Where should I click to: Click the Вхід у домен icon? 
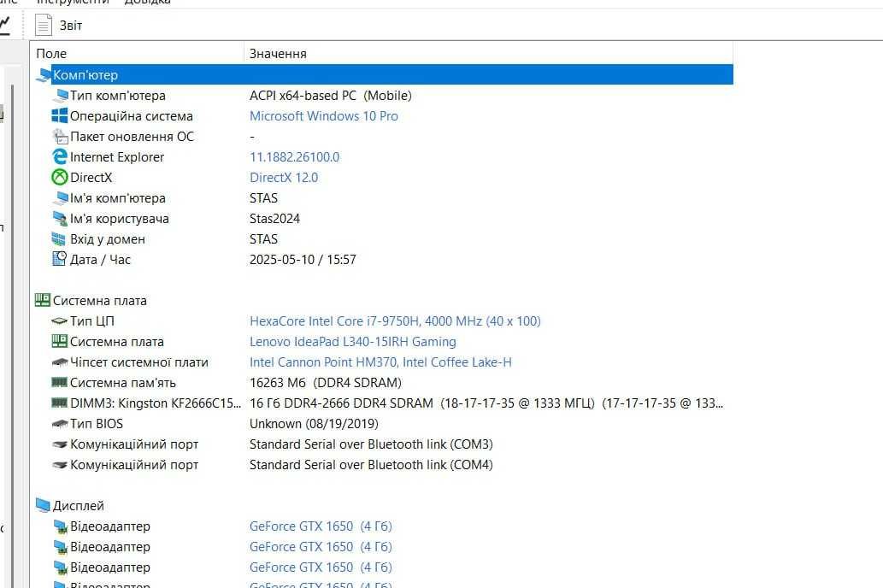click(59, 238)
